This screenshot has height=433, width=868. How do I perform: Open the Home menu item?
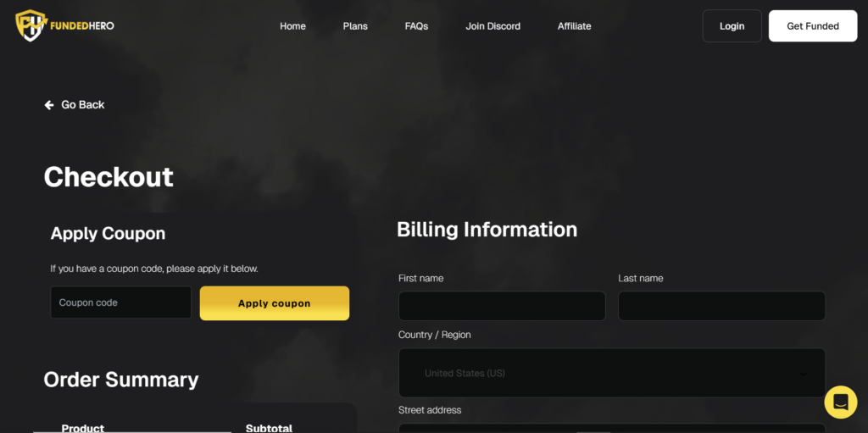click(x=292, y=26)
